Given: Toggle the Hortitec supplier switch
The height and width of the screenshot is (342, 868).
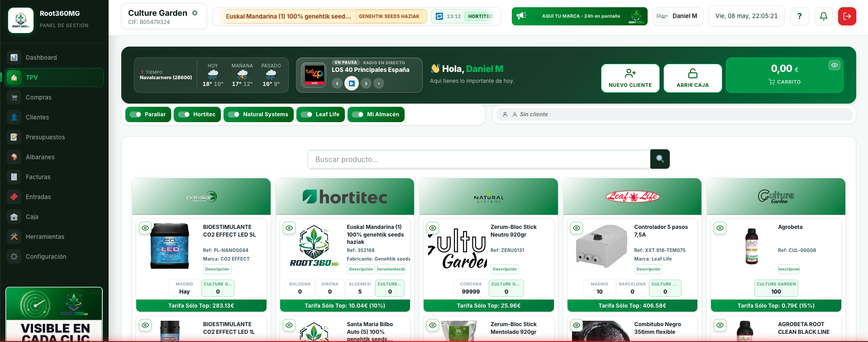Looking at the screenshot, I should 184,114.
